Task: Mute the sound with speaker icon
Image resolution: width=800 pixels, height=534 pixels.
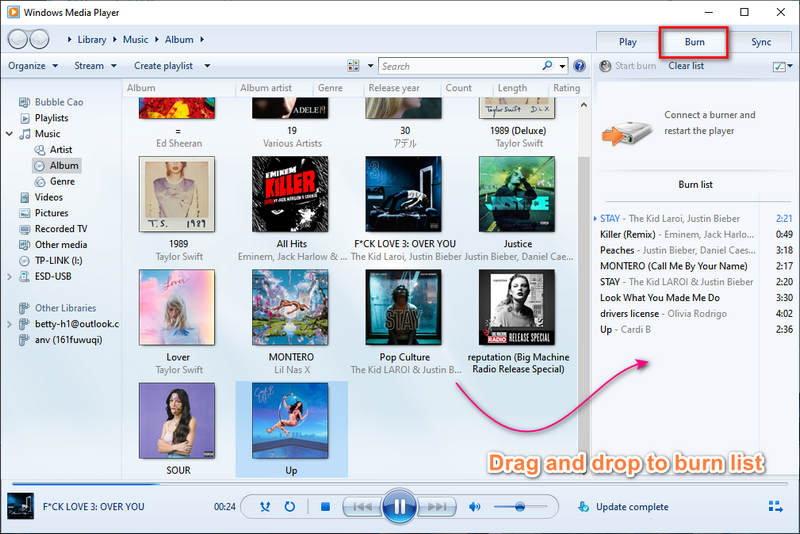Action: [474, 506]
